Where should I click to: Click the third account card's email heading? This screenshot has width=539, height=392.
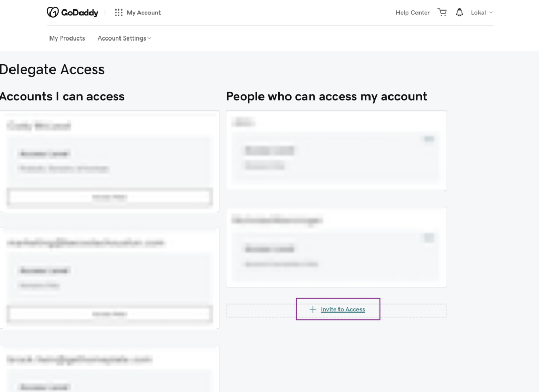(x=79, y=360)
